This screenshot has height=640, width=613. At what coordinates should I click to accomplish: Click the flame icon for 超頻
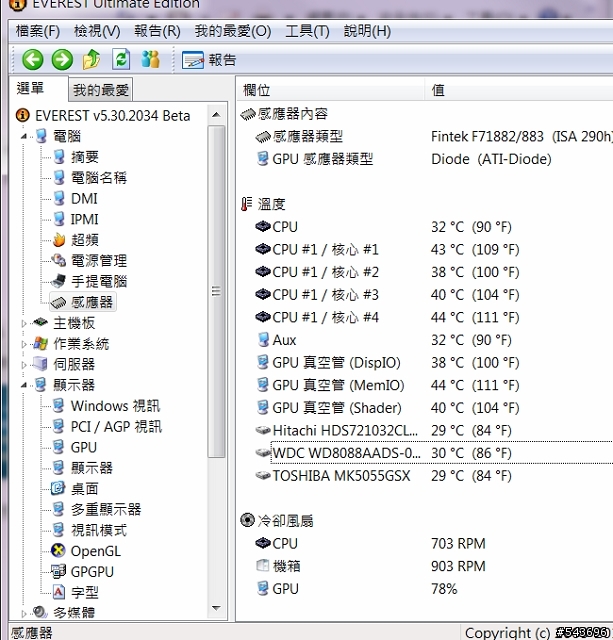pyautogui.click(x=59, y=240)
